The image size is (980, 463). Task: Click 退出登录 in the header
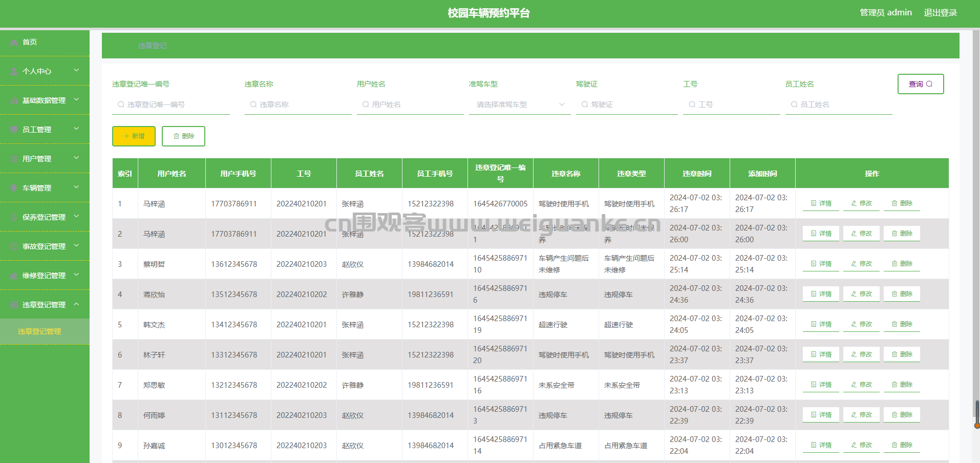click(x=940, y=13)
